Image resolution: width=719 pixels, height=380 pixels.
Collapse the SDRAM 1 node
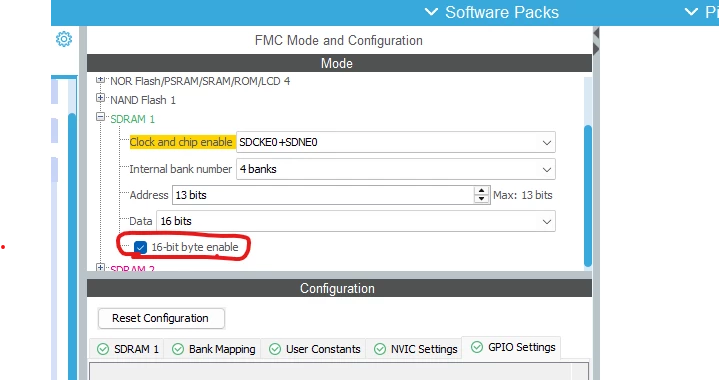100,117
